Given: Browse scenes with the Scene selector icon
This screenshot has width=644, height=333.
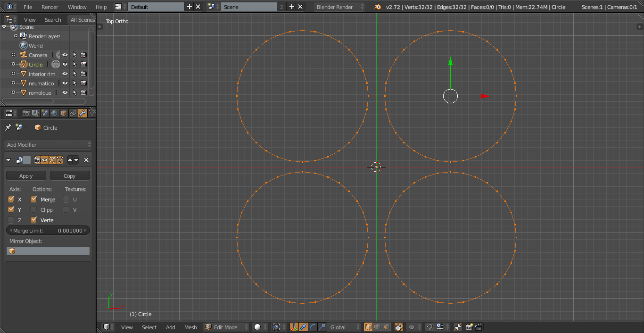Looking at the screenshot, I should (x=214, y=7).
